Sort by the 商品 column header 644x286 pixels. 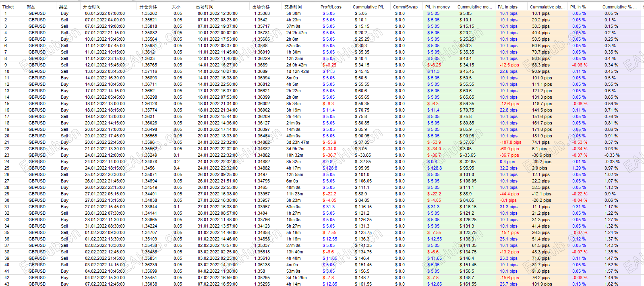click(31, 7)
